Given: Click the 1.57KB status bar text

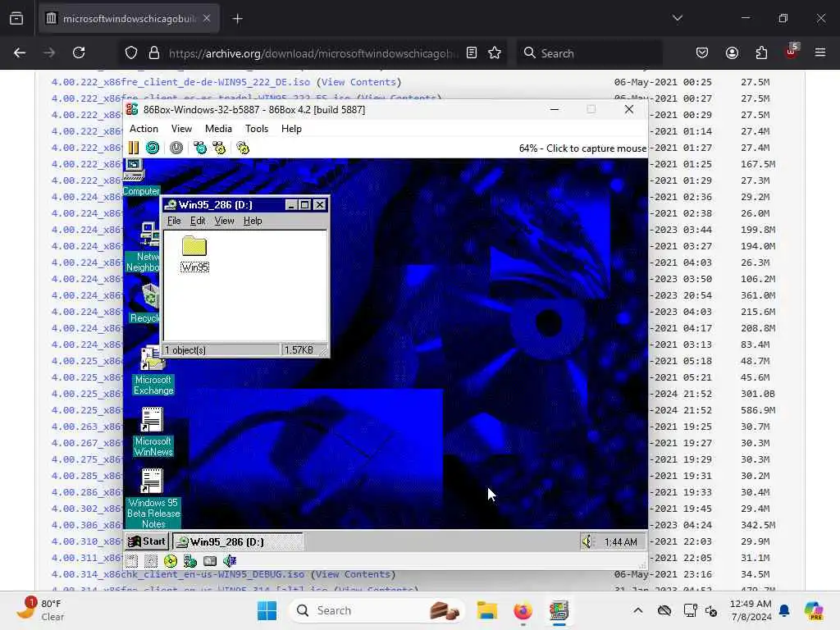Looking at the screenshot, I should click(299, 349).
